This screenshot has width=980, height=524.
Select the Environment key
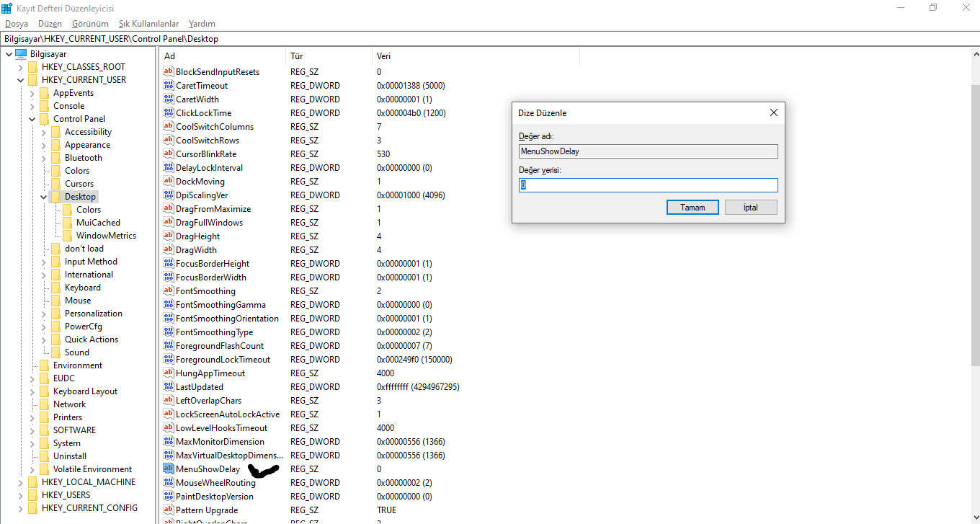78,365
